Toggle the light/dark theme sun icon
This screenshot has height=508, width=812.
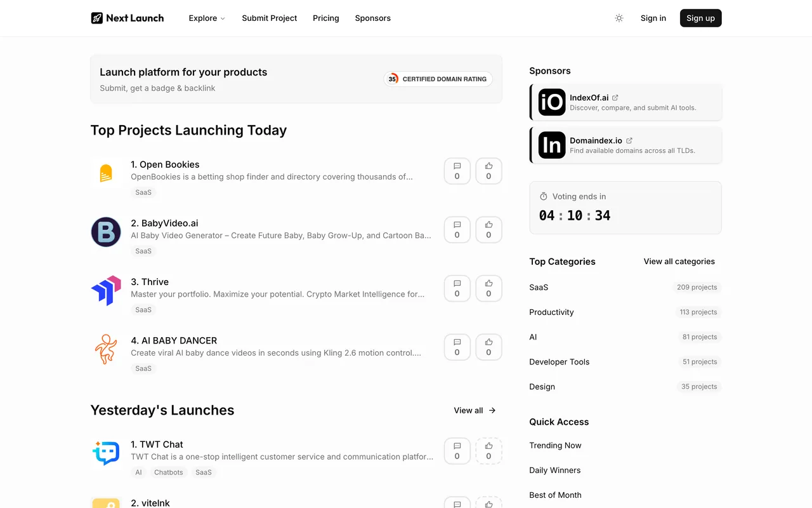pyautogui.click(x=619, y=18)
